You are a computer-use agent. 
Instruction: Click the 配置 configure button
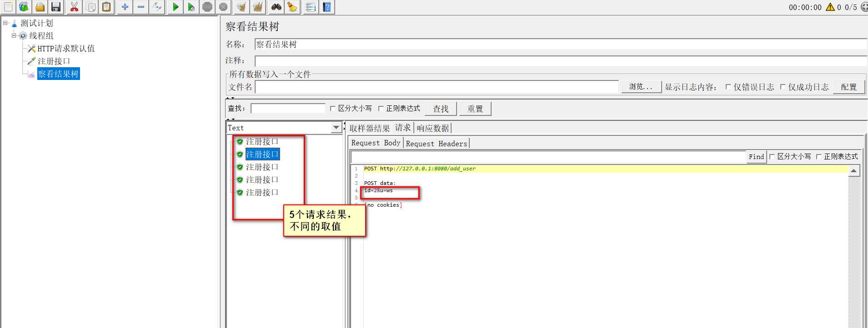click(848, 87)
